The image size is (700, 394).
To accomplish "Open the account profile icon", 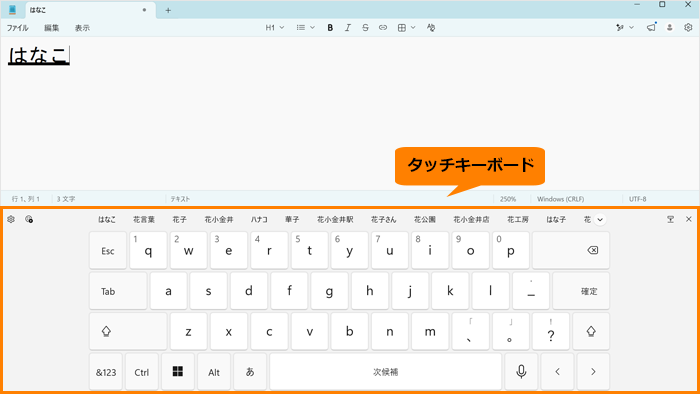I will (670, 28).
